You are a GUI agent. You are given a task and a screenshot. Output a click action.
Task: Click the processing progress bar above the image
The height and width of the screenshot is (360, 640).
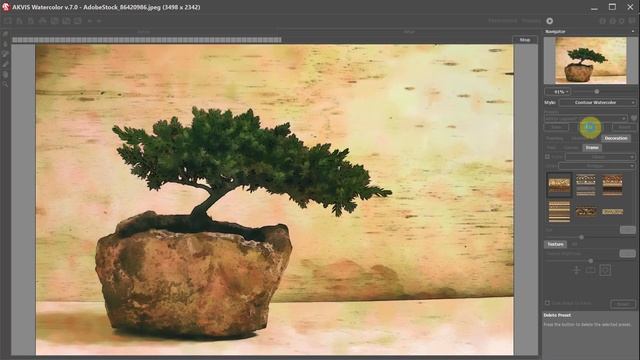[x=147, y=40]
